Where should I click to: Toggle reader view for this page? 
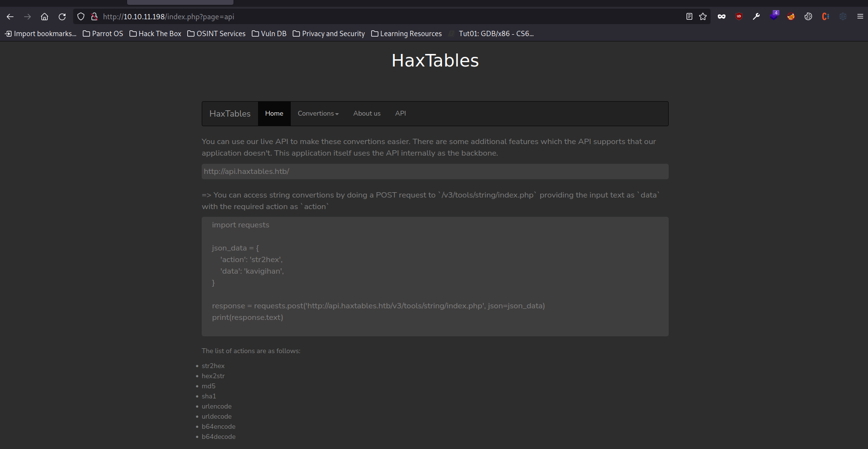coord(689,17)
